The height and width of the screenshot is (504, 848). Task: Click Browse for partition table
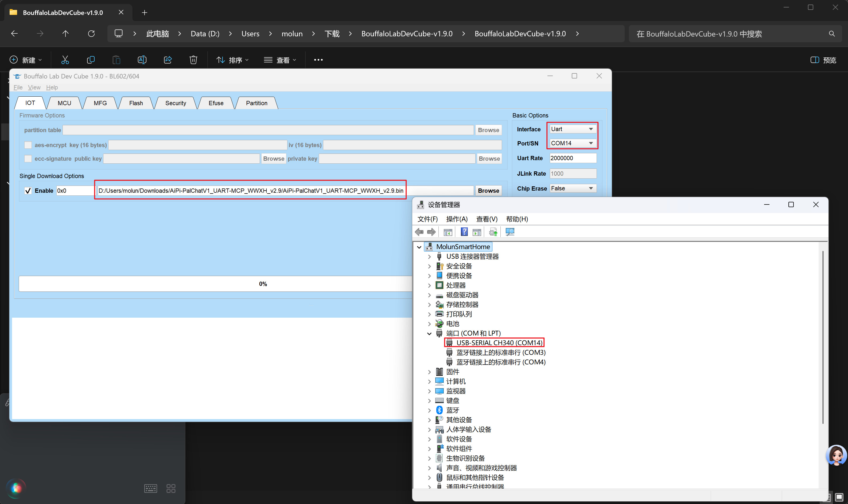(x=488, y=130)
